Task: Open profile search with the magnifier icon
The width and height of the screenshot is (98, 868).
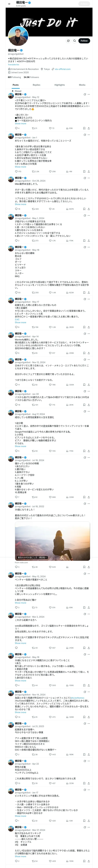Action: point(74,41)
